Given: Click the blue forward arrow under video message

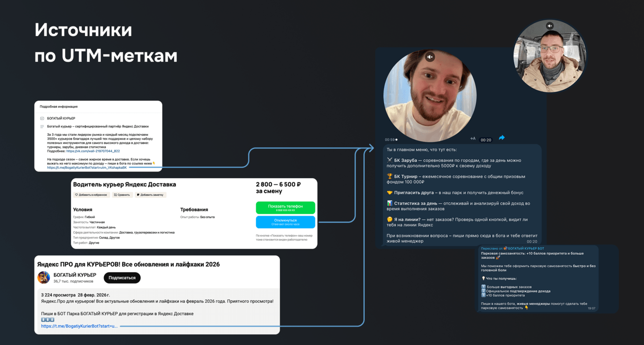Looking at the screenshot, I should 502,138.
